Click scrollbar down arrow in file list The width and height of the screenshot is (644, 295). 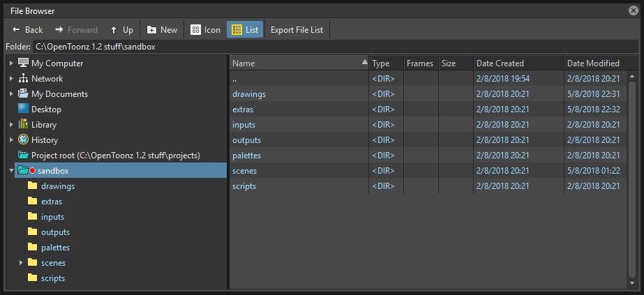point(631,283)
